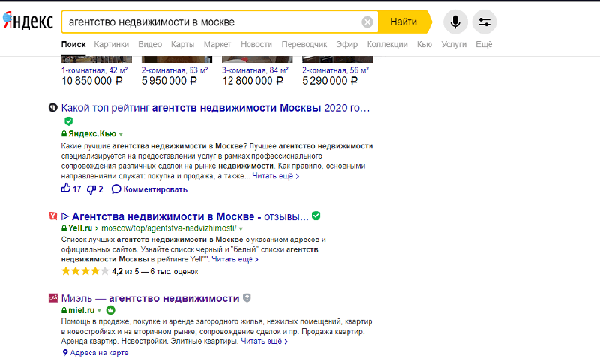Image resolution: width=600 pixels, height=364 pixels.
Task: Open 2-комнатная, 56 м² listing link
Action: [335, 70]
